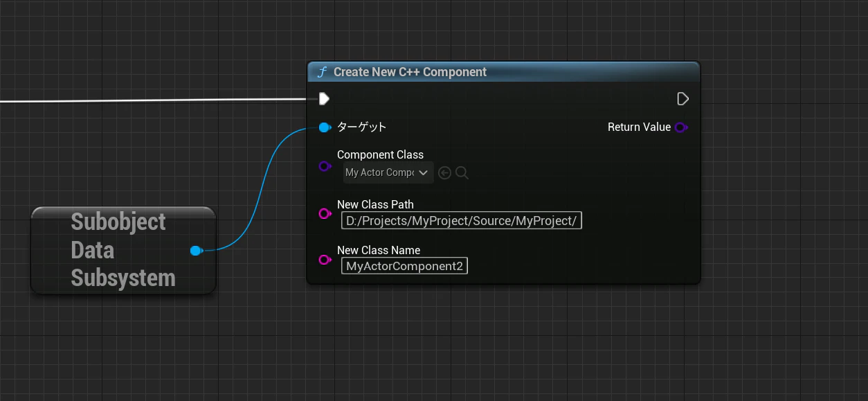This screenshot has width=868, height=401.
Task: Click the New Class Name pin
Action: click(325, 260)
